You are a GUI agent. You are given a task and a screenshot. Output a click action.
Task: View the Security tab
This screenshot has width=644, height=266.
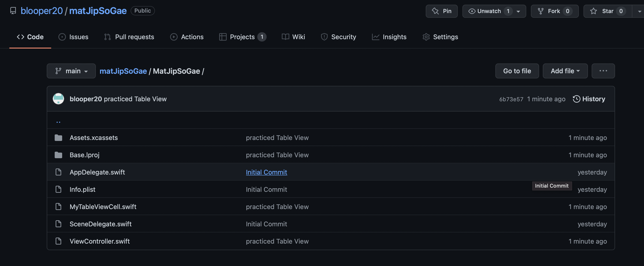338,37
